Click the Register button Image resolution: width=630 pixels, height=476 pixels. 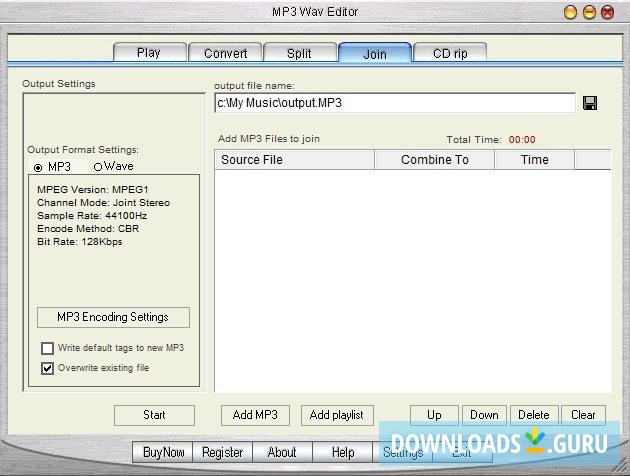pos(223,452)
